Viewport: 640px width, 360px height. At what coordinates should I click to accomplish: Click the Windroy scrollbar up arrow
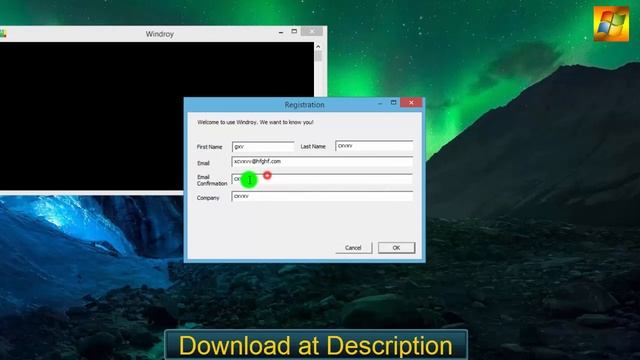318,47
